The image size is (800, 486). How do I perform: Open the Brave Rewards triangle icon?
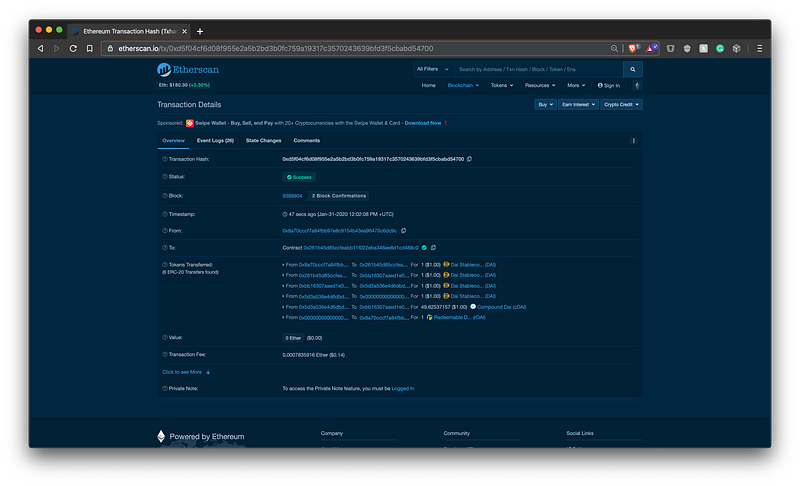click(651, 48)
